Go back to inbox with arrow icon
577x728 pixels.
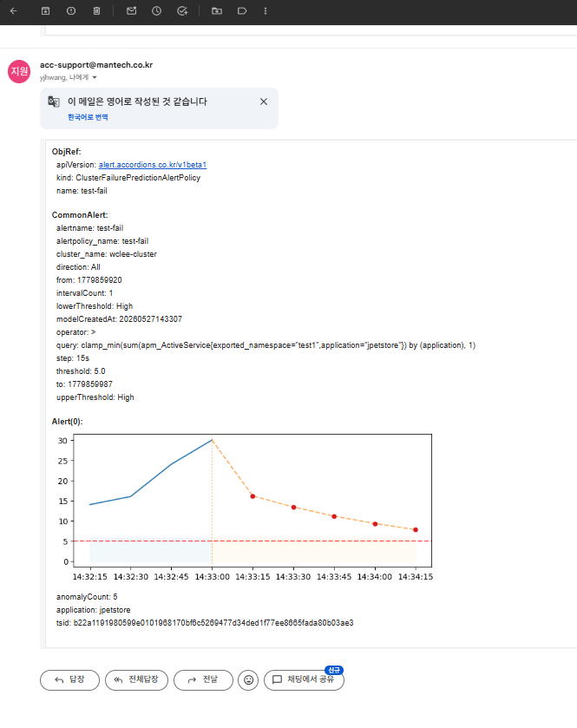click(14, 10)
